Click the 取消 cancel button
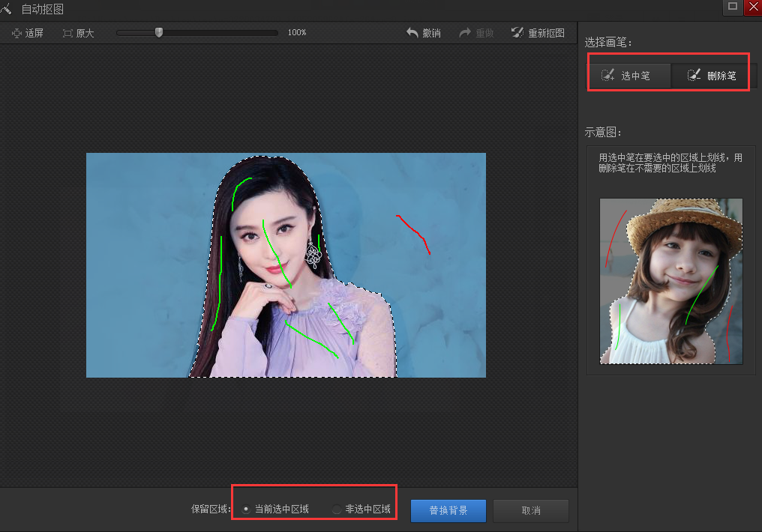The height and width of the screenshot is (532, 762). tap(530, 510)
